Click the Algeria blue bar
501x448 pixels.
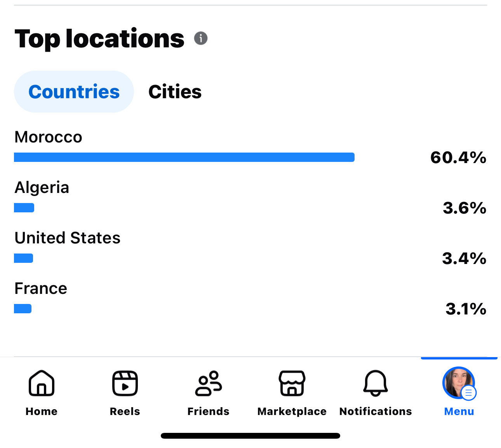[24, 208]
